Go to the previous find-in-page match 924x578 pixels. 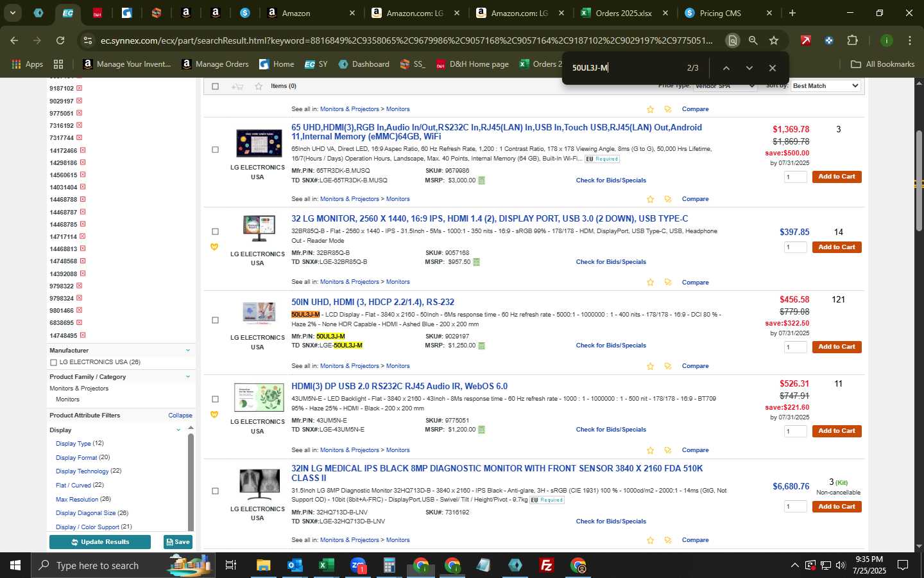[726, 68]
